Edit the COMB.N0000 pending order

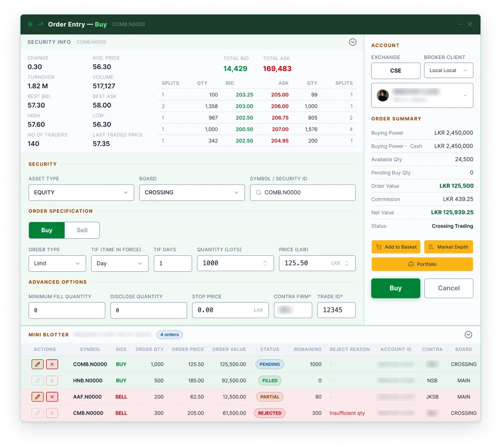pyautogui.click(x=38, y=364)
